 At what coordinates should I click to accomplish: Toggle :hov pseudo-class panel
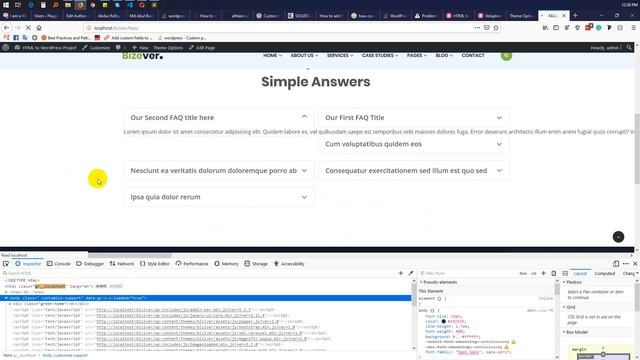point(523,273)
